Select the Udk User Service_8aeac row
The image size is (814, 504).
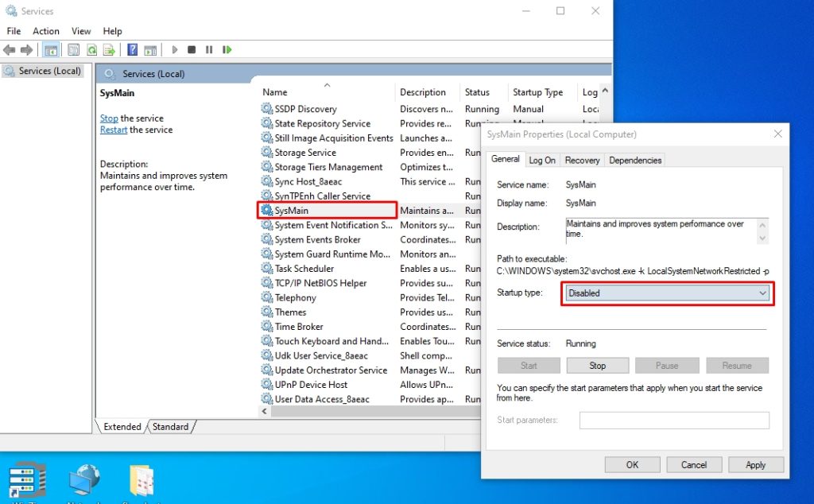tap(321, 356)
